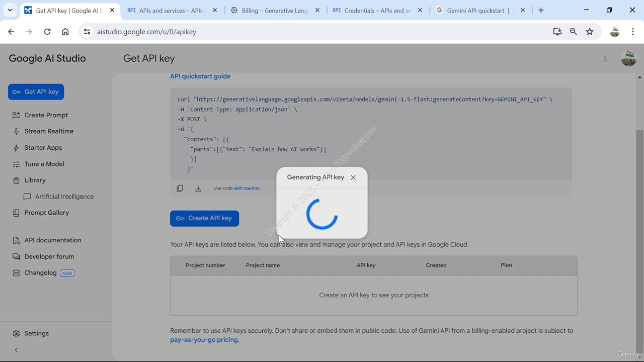
Task: Close the Gemini API quickstart tab
Action: pyautogui.click(x=523, y=11)
